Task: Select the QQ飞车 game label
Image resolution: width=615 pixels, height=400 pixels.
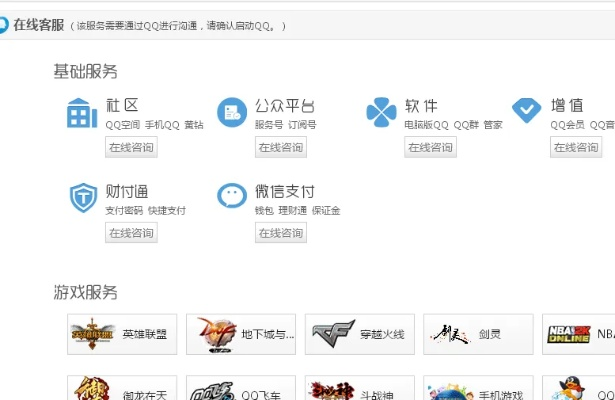Action: [261, 395]
